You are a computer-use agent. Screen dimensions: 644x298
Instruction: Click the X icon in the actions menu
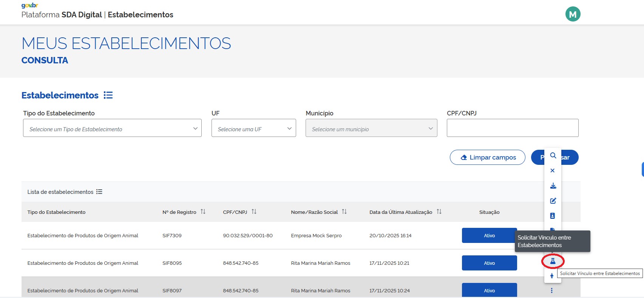click(553, 171)
